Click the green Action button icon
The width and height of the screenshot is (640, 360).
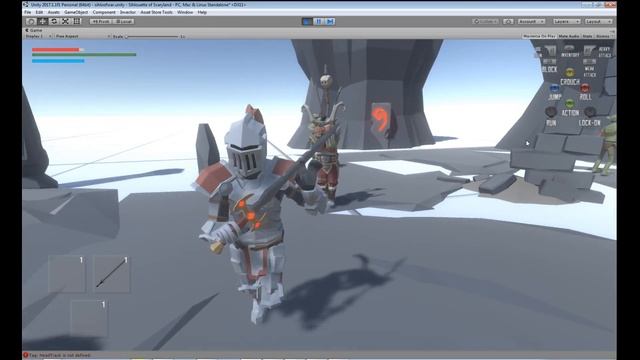pyautogui.click(x=570, y=103)
